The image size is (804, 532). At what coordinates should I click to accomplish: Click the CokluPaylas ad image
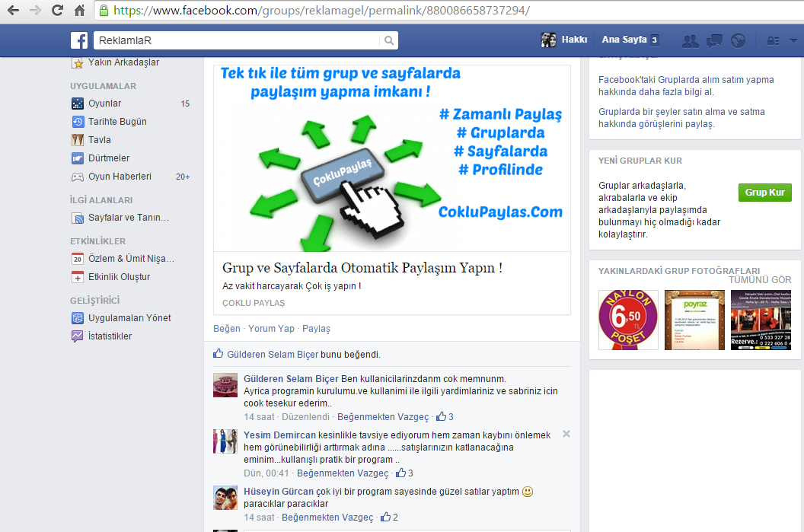[392, 158]
